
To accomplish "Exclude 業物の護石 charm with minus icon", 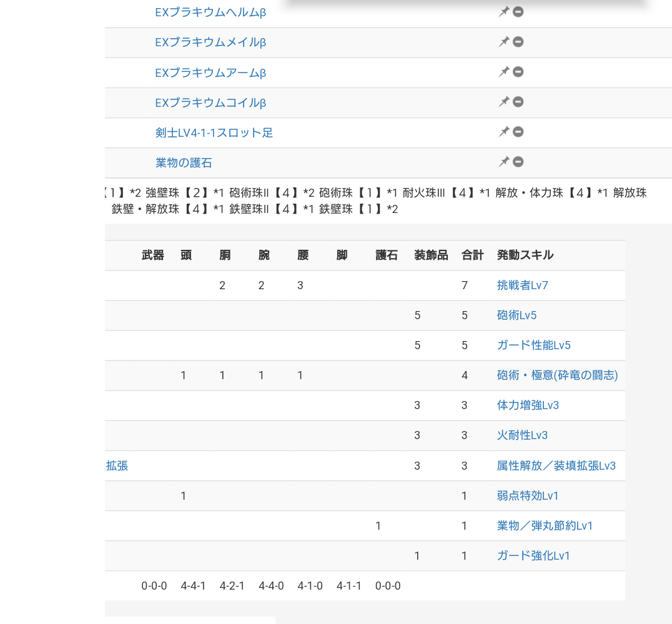I will [x=518, y=162].
